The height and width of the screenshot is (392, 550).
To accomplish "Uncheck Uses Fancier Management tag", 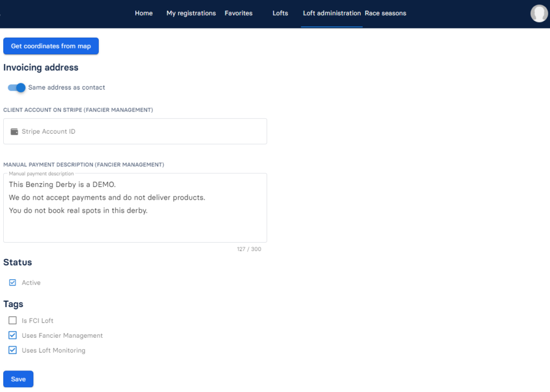I will (13, 336).
